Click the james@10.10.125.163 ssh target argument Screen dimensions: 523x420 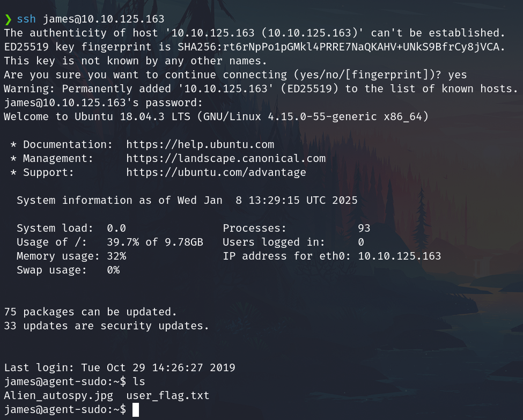click(104, 19)
